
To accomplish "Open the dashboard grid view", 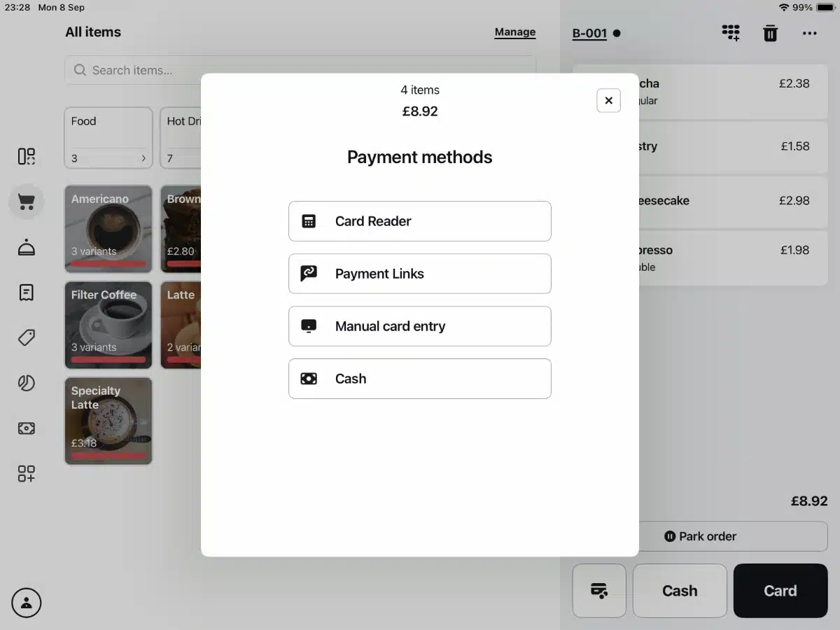I will pos(26,157).
